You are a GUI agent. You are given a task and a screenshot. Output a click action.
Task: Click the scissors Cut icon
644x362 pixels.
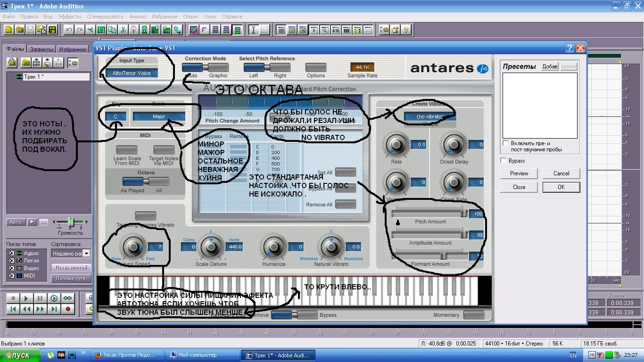coord(123,30)
